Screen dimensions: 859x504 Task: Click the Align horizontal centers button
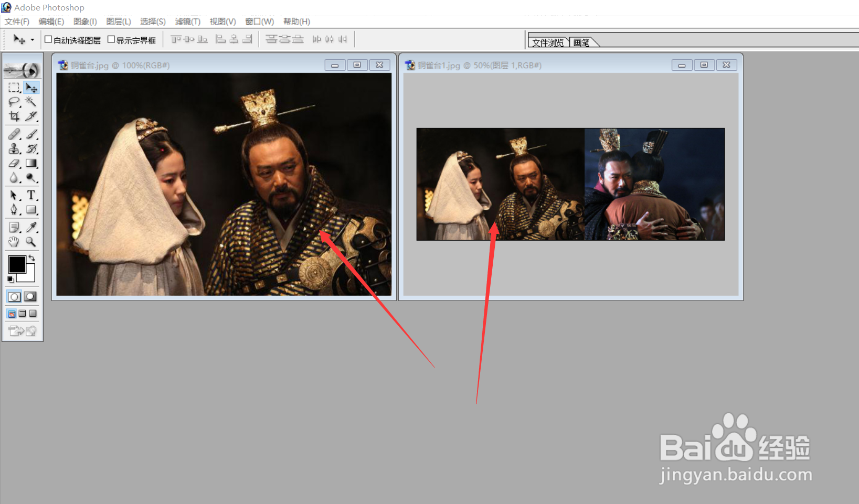coord(234,39)
